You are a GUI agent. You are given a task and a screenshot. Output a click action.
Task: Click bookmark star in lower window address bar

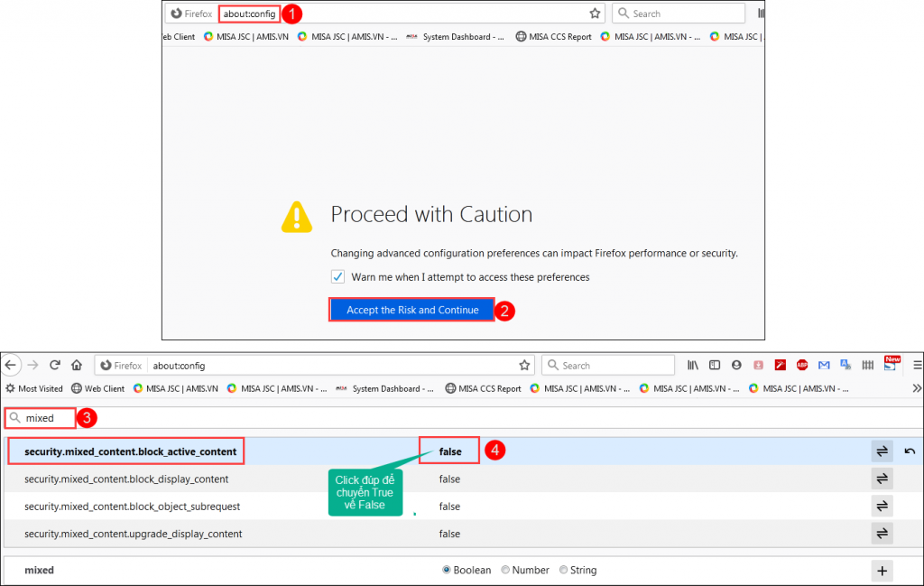[x=524, y=366]
